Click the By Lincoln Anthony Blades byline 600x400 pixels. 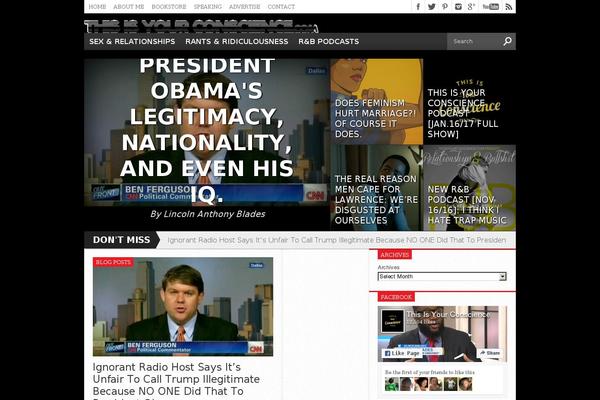coord(207,214)
